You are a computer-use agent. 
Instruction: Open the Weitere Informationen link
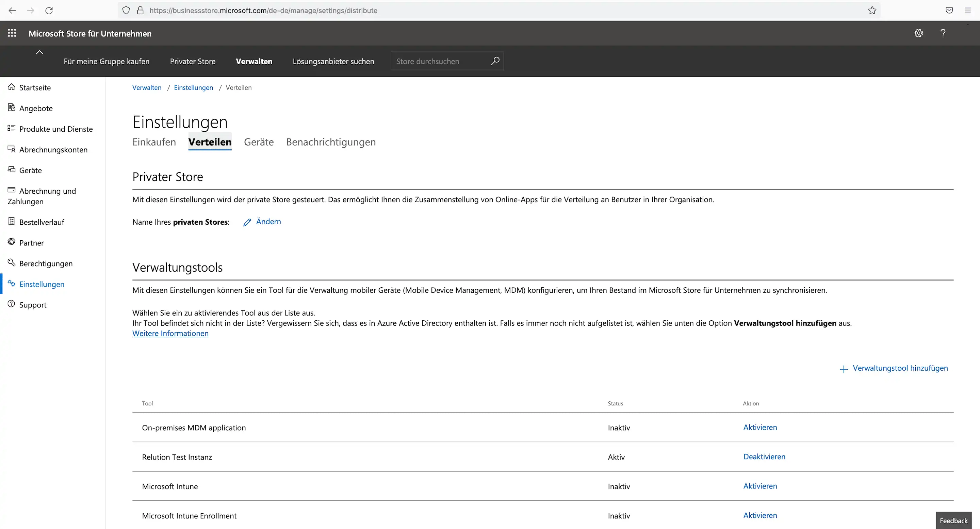[x=170, y=333]
